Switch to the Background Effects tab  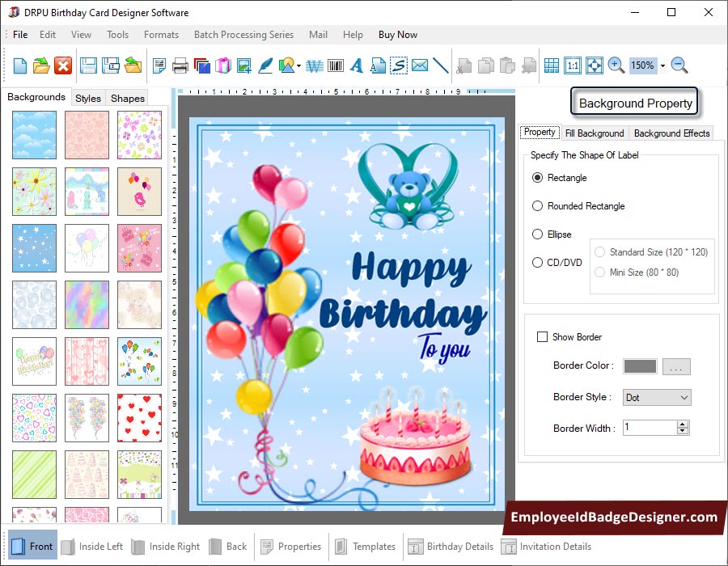[672, 133]
